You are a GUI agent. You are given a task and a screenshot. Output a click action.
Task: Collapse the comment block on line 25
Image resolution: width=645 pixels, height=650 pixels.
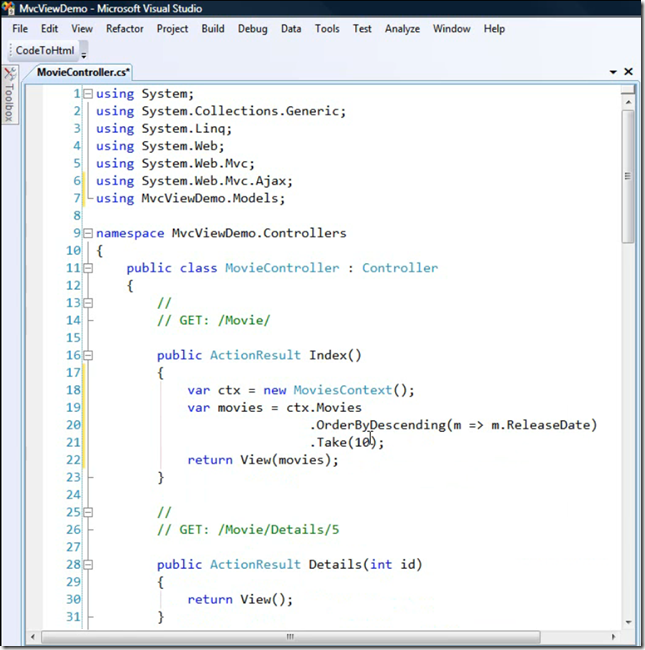(88, 512)
